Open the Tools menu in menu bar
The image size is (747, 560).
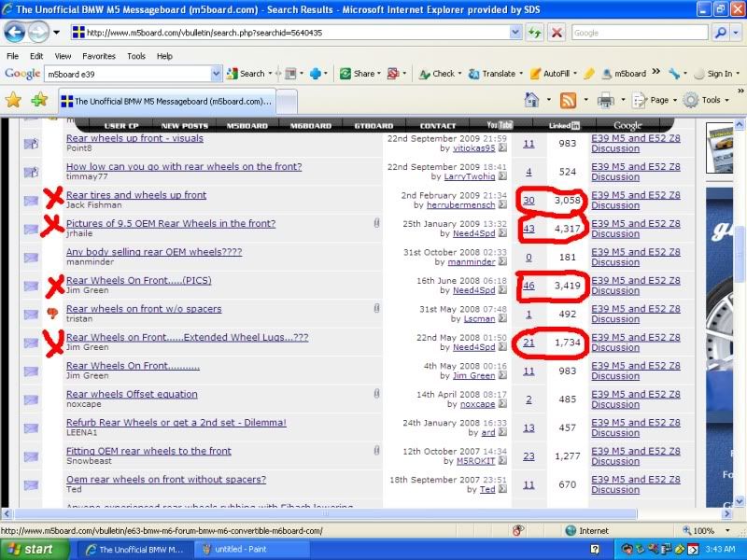tap(135, 56)
